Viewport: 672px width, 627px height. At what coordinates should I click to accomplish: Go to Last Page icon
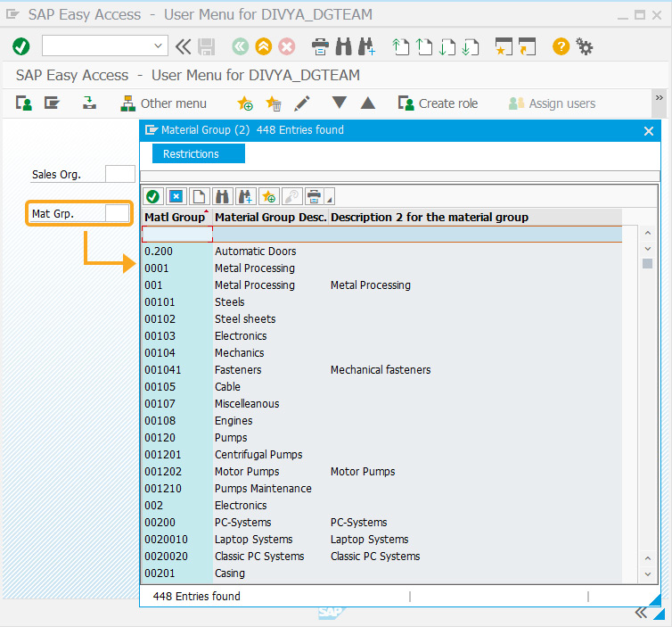click(471, 46)
